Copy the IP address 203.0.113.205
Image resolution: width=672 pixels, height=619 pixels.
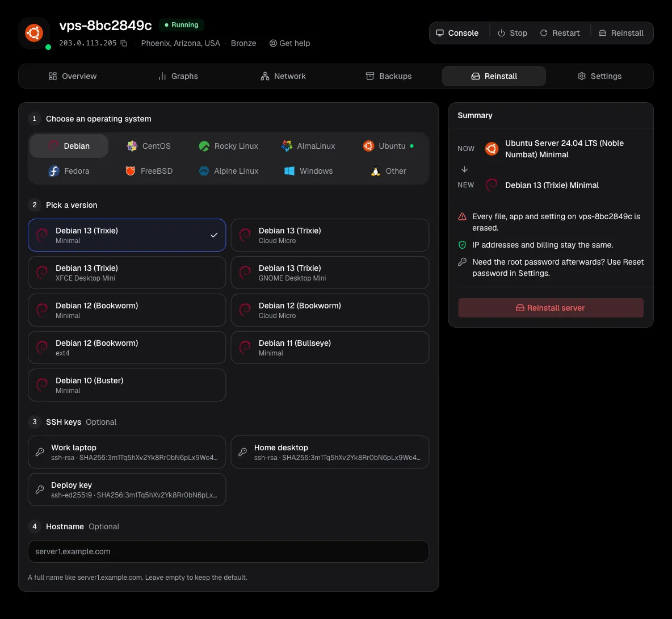(124, 43)
